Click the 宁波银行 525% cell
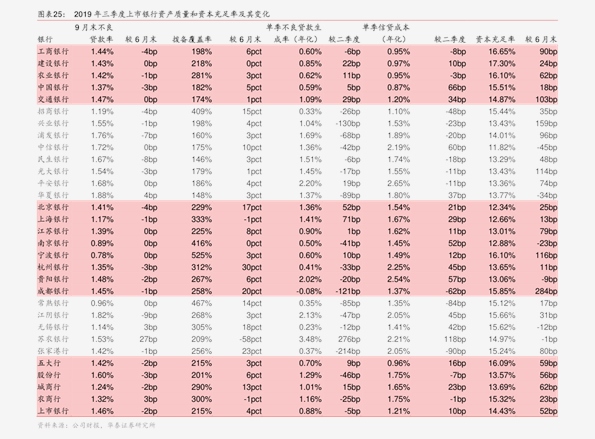 [x=201, y=255]
